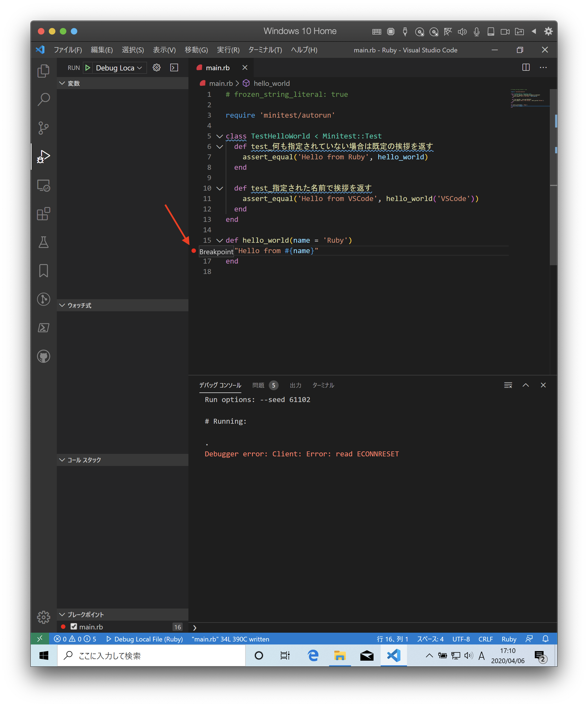Click the Ruby language mode in the status bar
The image size is (588, 707).
tap(509, 639)
